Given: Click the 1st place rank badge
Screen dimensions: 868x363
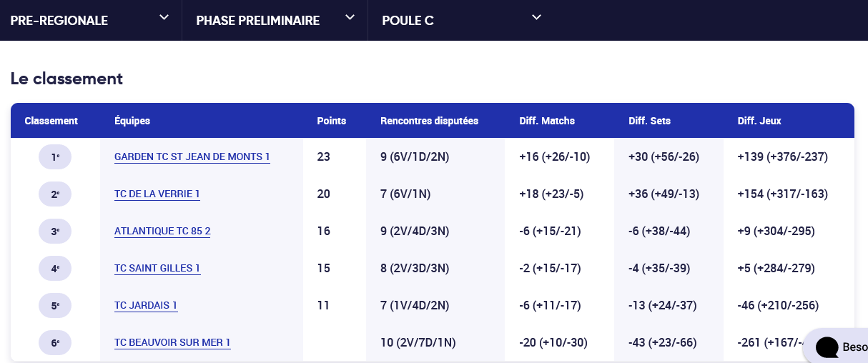Looking at the screenshot, I should pos(55,156).
